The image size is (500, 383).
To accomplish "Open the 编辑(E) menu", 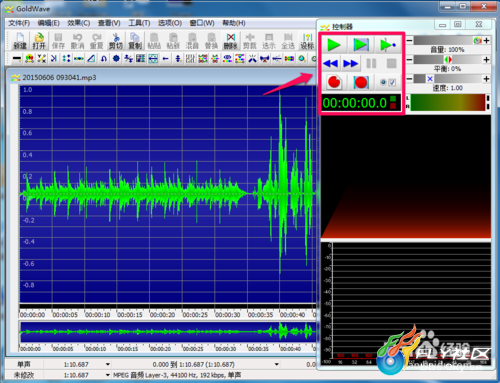I will pos(48,23).
